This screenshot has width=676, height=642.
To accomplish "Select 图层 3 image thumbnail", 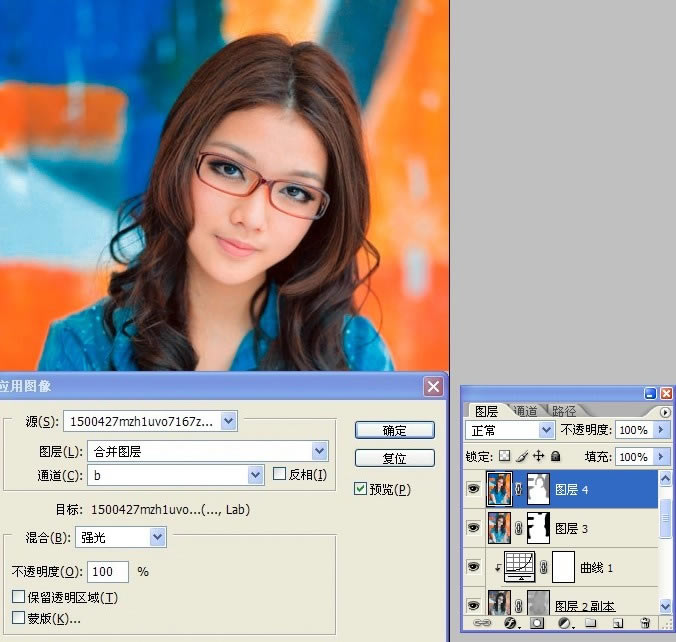I will [499, 528].
